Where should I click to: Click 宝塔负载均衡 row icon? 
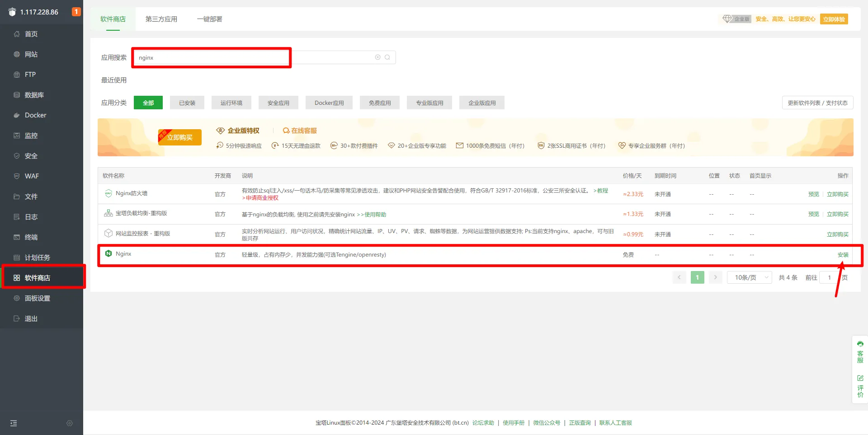(108, 213)
